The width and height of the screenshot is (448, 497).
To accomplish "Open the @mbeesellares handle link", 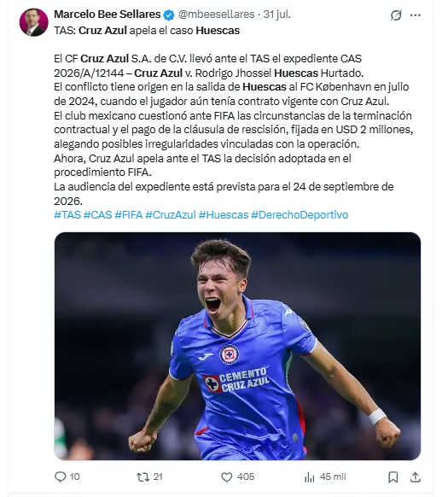I will pos(217,15).
